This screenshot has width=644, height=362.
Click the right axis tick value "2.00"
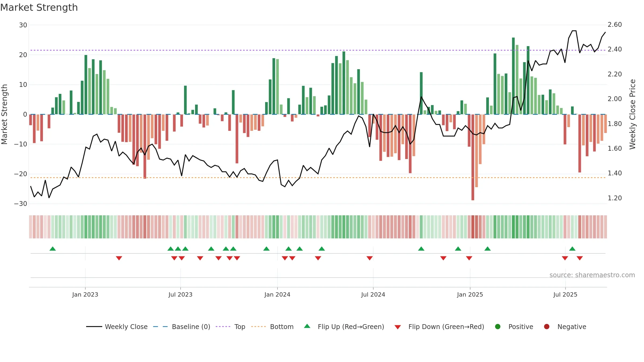(615, 99)
